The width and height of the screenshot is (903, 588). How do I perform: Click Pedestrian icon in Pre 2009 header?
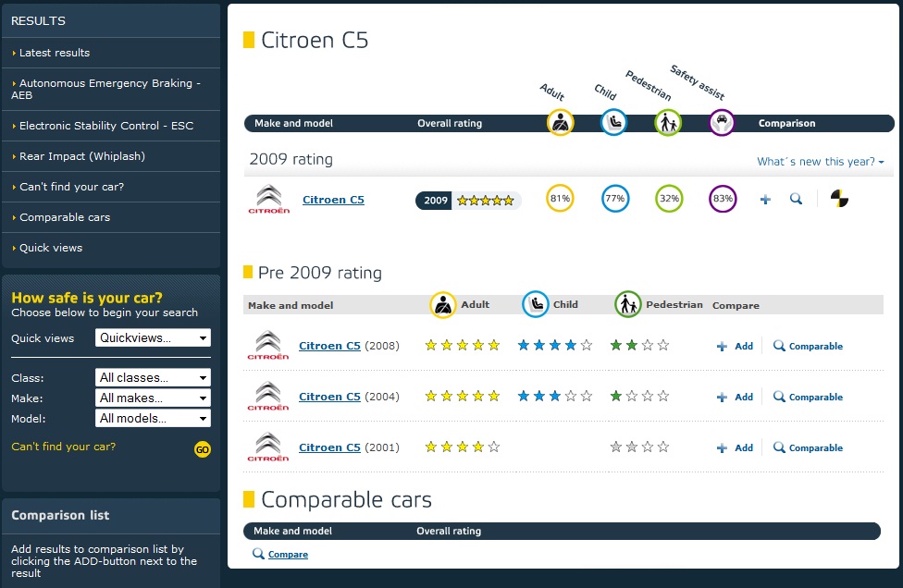pos(628,305)
